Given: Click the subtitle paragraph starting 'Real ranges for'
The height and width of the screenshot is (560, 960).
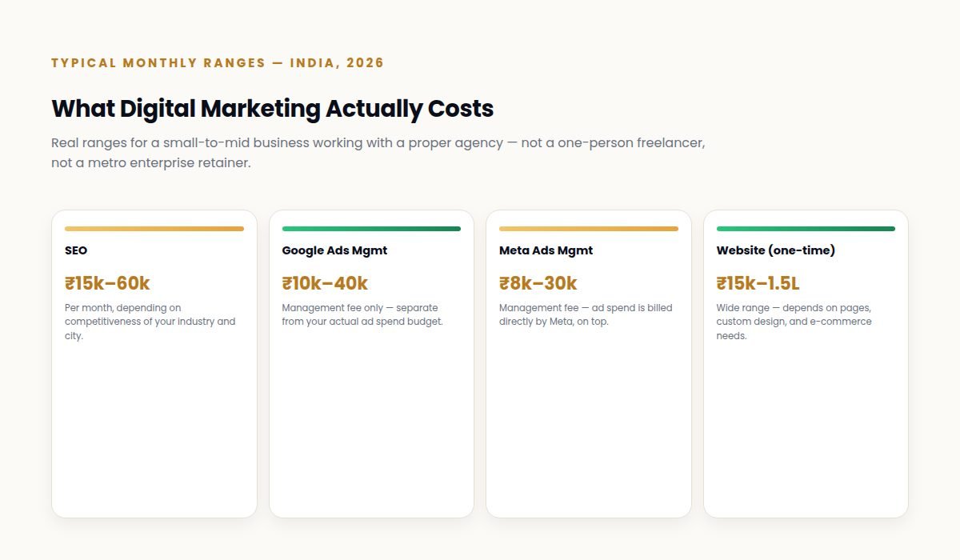Looking at the screenshot, I should pyautogui.click(x=378, y=153).
